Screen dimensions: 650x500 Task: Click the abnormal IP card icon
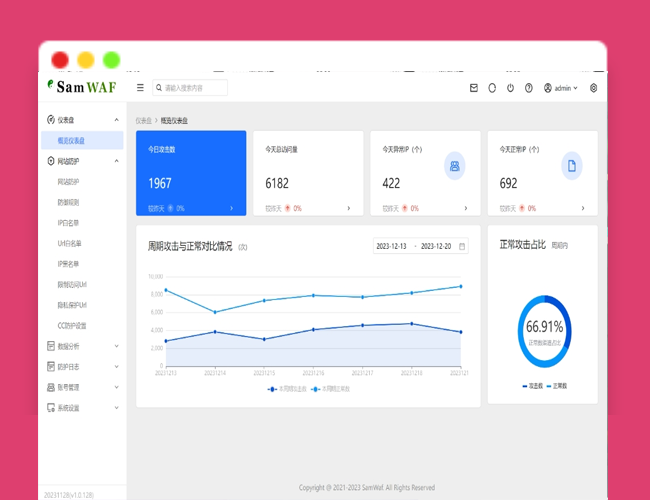[454, 166]
